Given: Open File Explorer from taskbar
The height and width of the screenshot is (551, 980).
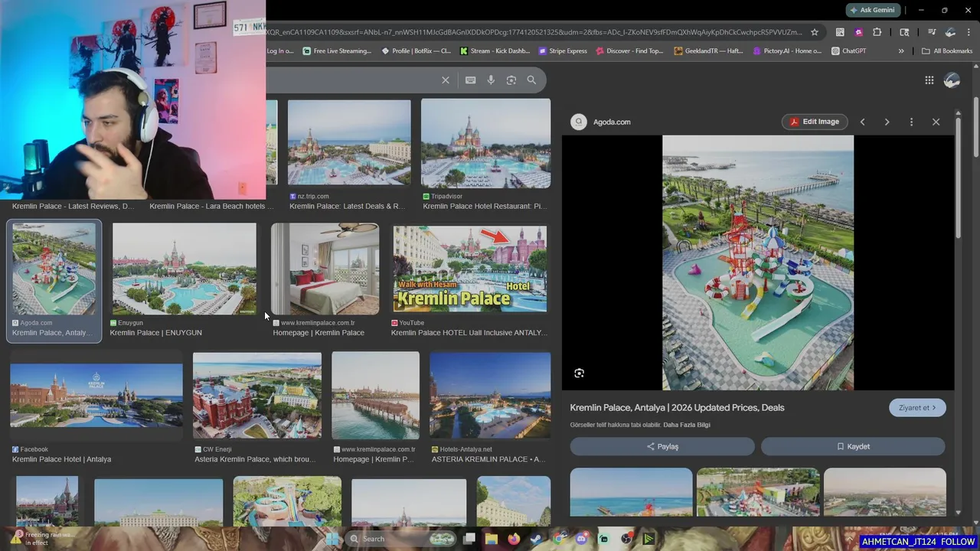Looking at the screenshot, I should tap(492, 539).
